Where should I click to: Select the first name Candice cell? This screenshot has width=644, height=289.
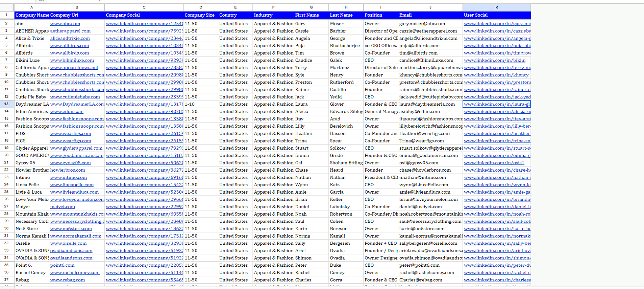[x=311, y=60]
